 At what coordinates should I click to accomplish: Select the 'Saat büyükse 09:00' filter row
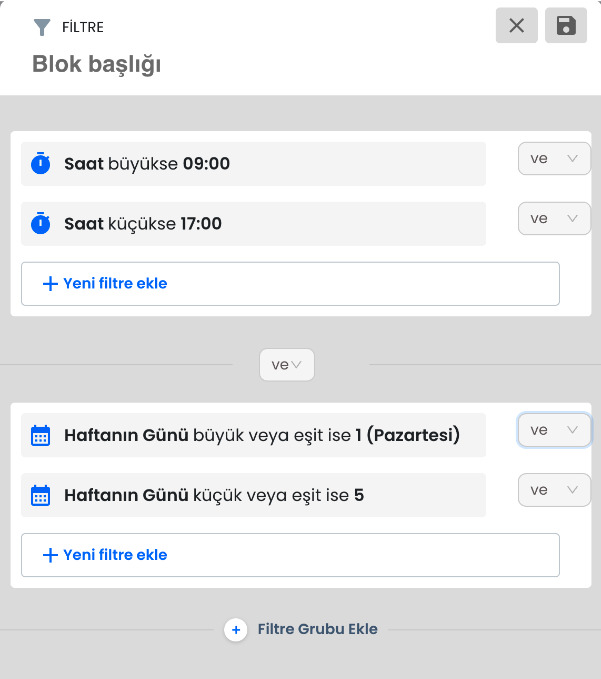tap(253, 164)
